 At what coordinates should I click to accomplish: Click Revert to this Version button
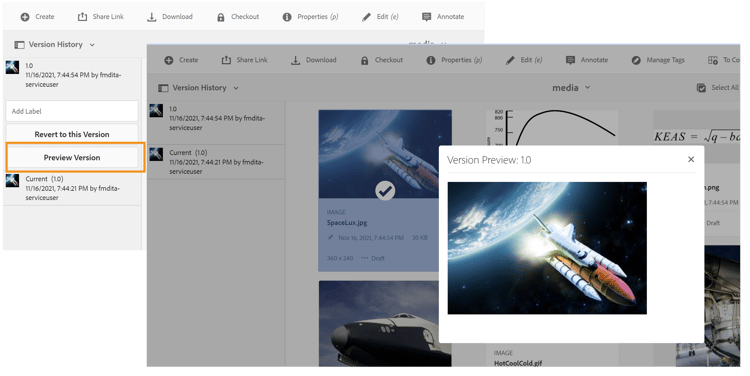[x=72, y=134]
